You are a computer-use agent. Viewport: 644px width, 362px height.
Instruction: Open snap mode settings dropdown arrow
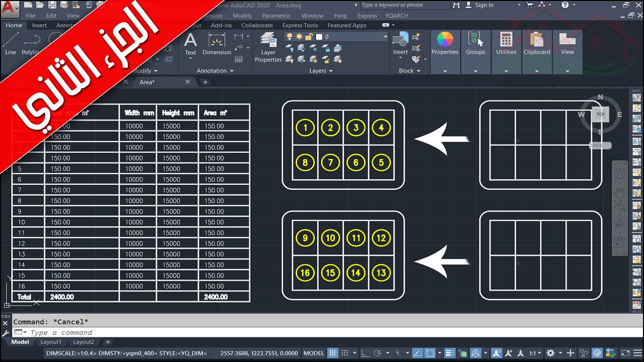(x=354, y=353)
